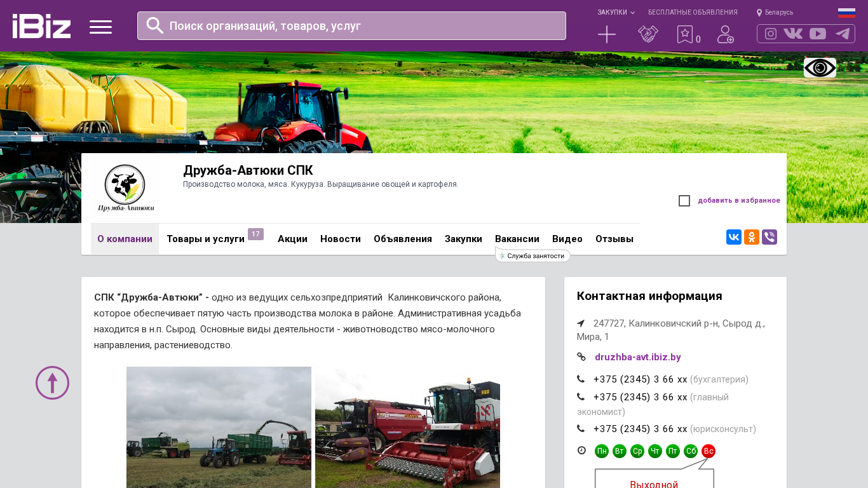This screenshot has height=488, width=868.
Task: Open the Бесплатные объявления link
Action: point(693,13)
